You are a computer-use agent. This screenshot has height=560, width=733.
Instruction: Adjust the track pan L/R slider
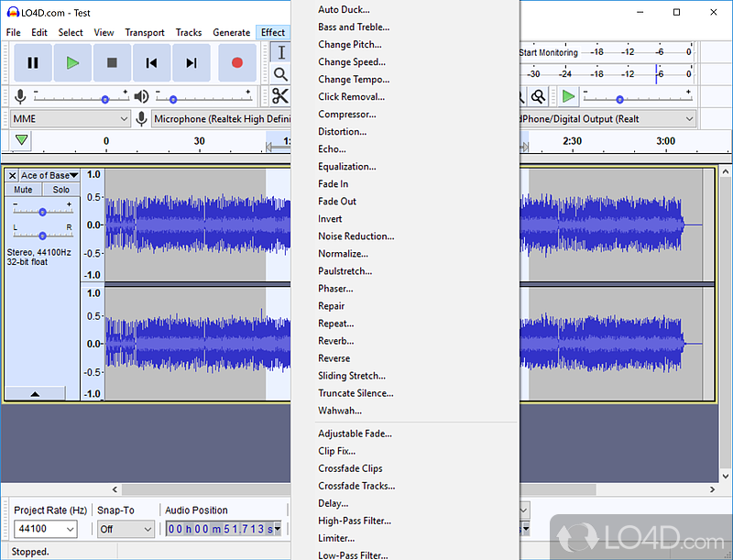click(42, 236)
